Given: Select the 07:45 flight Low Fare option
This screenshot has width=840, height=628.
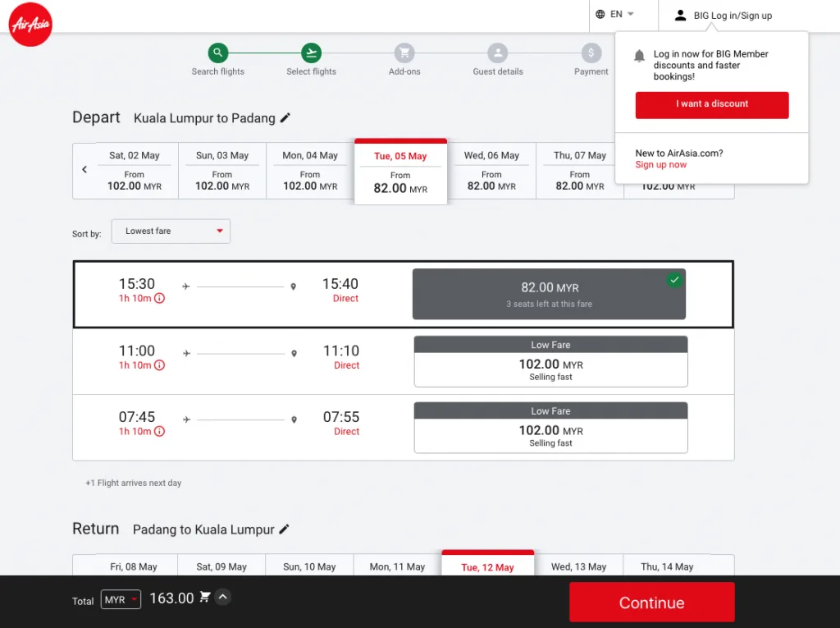Looking at the screenshot, I should coord(550,428).
